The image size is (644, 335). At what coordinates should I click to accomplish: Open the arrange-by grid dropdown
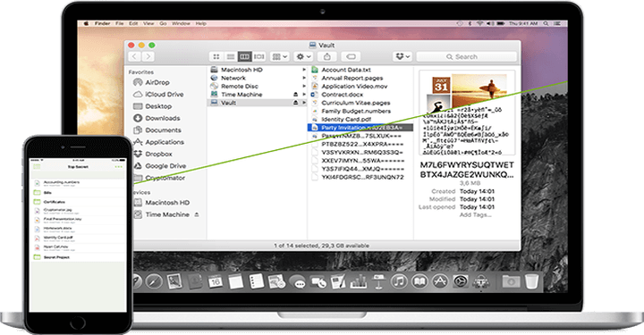pyautogui.click(x=280, y=56)
